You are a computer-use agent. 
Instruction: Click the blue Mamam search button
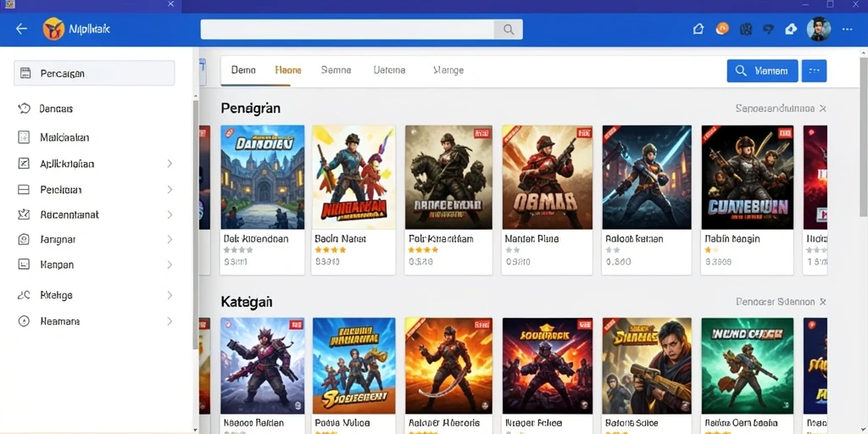(762, 71)
